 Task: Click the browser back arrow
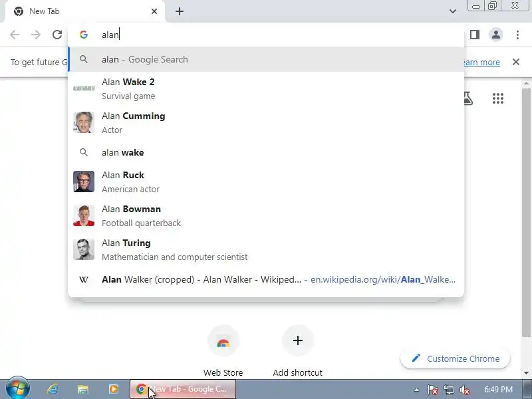pos(15,35)
